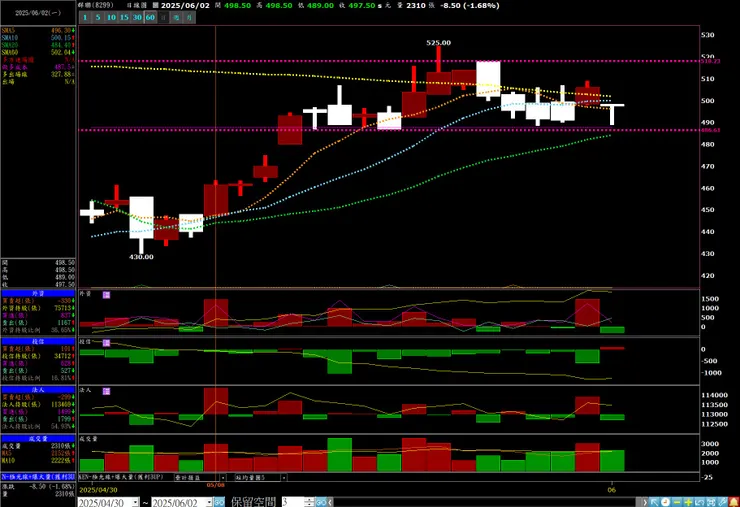Click the 投信 blue panel header

pos(38,341)
